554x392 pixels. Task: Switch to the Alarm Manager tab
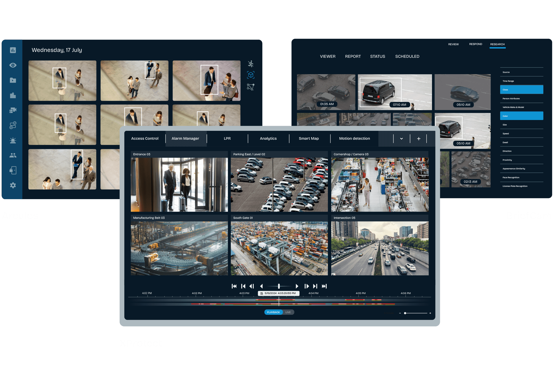[185, 139]
